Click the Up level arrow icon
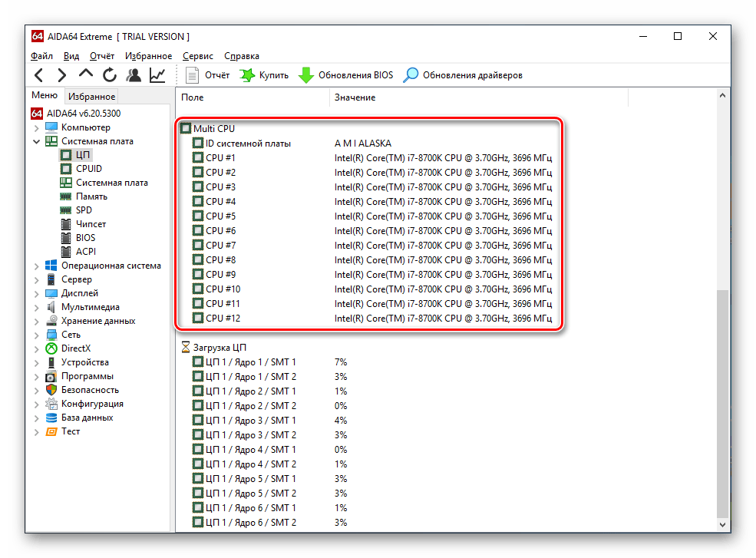Screen dimensions: 756x558 click(x=86, y=74)
